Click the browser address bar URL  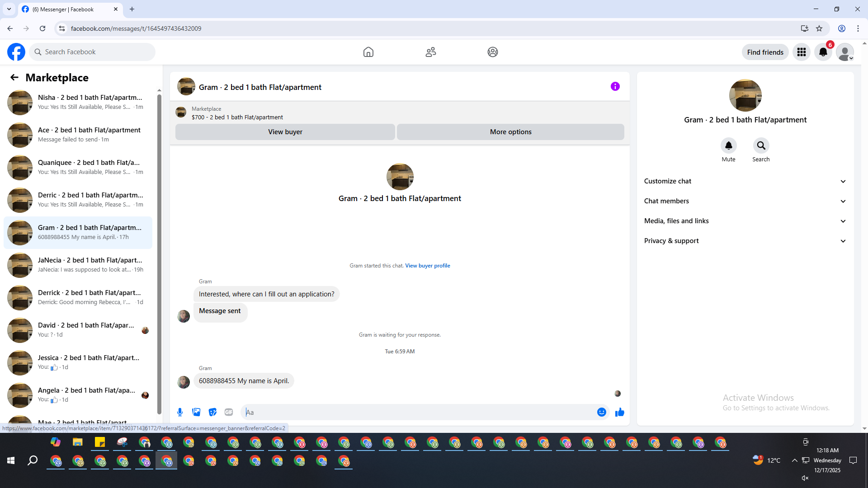tap(136, 28)
